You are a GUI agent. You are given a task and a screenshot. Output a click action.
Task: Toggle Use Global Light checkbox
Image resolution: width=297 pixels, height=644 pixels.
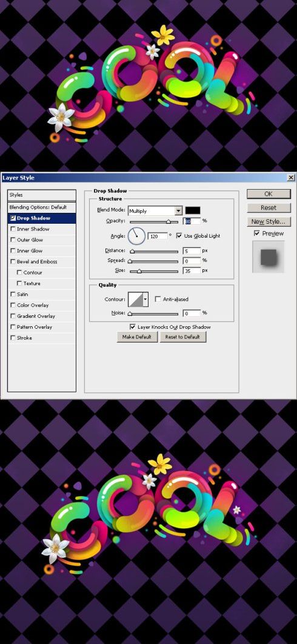[179, 236]
